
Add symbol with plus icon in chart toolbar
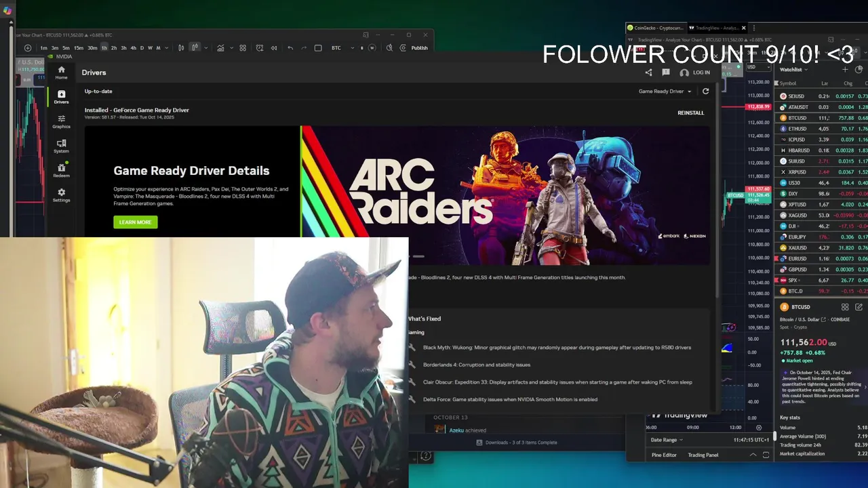[28, 48]
